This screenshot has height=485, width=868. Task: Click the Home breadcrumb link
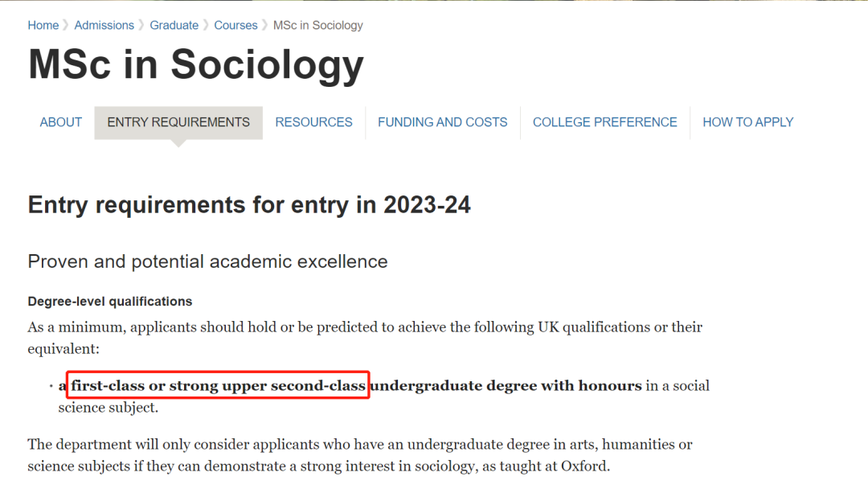point(43,25)
